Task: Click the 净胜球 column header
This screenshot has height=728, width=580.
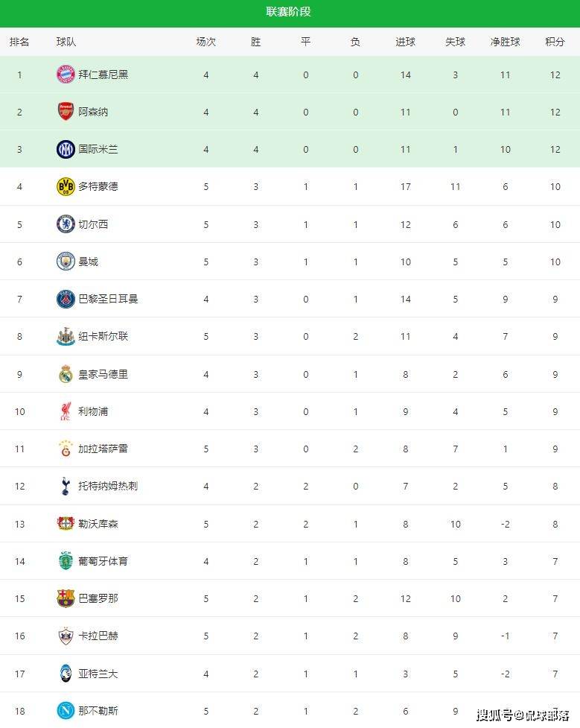Action: point(505,42)
